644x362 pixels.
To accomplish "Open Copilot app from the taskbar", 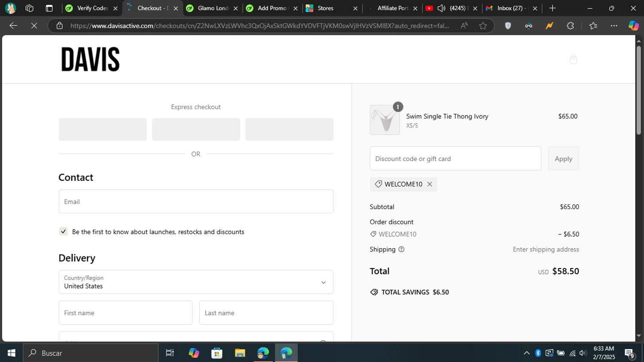I will [x=194, y=353].
